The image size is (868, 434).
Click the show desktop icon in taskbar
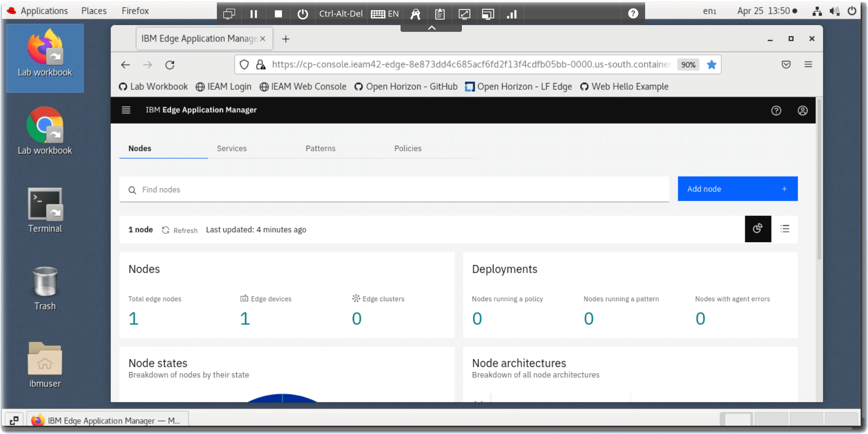click(x=14, y=420)
